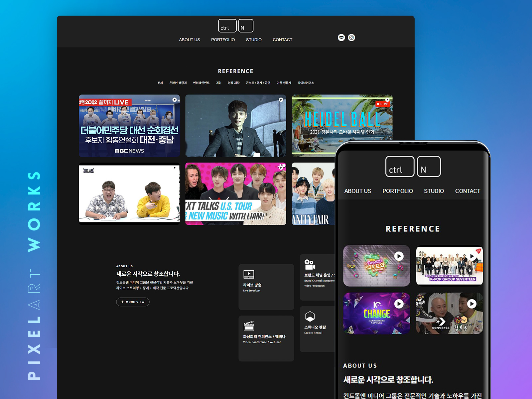Select the 영상 제작 reference filter
This screenshot has width=532, height=399.
click(x=233, y=83)
